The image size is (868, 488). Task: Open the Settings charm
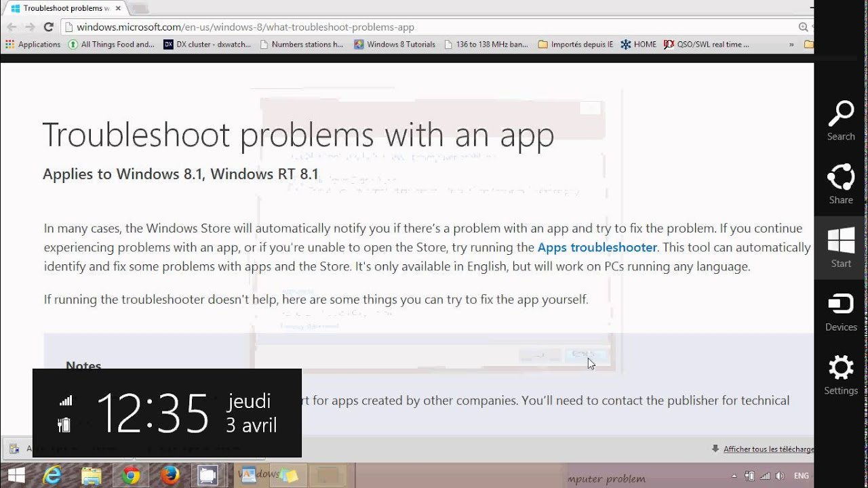pos(841,375)
